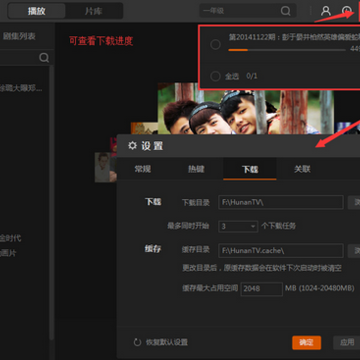
Task: Click the cache max space 2048 field
Action: 262,289
